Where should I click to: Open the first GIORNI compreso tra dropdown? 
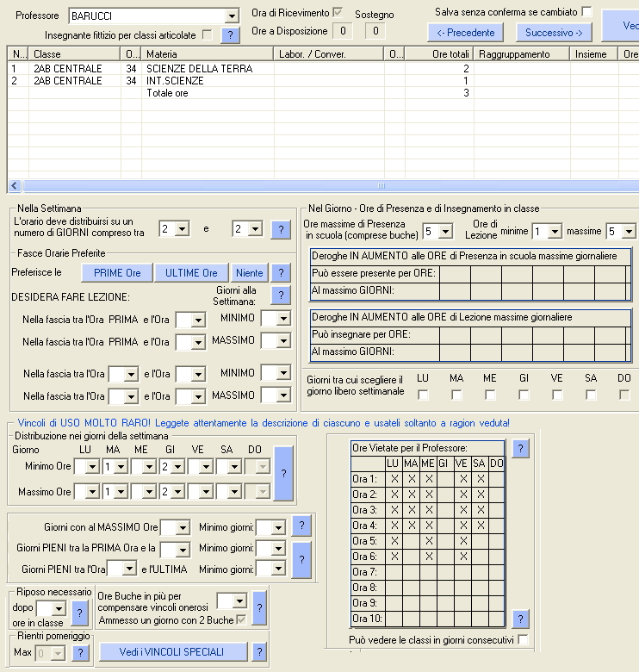click(x=182, y=229)
